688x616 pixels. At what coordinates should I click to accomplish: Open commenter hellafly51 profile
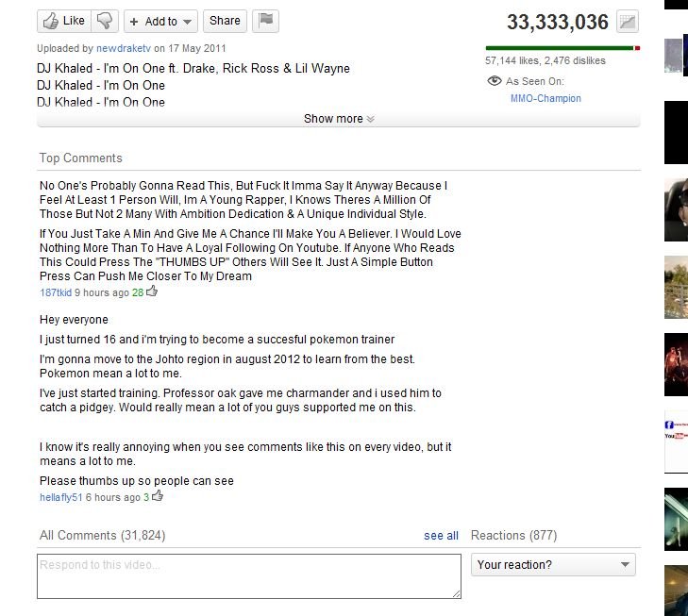(60, 497)
